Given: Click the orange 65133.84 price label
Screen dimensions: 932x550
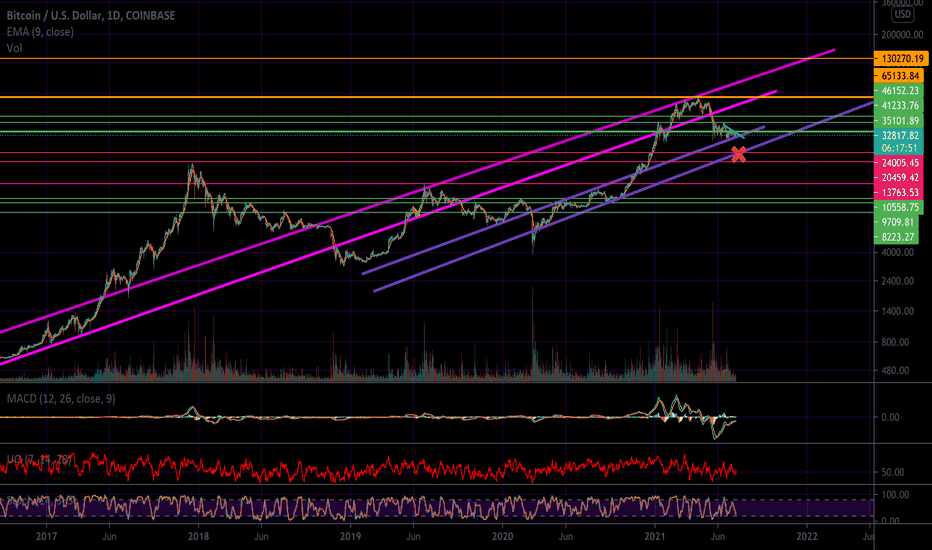Looking at the screenshot, I should click(899, 76).
